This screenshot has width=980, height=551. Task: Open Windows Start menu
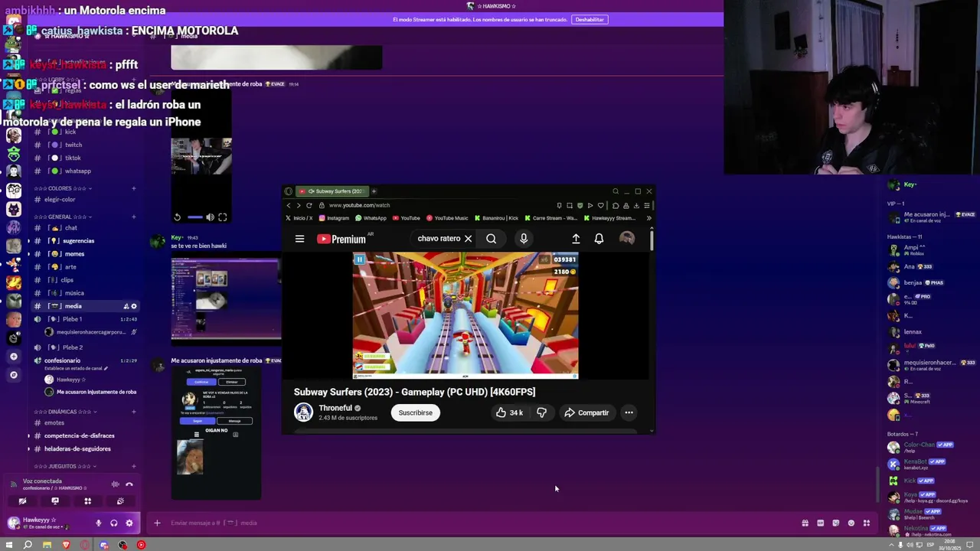[9, 545]
